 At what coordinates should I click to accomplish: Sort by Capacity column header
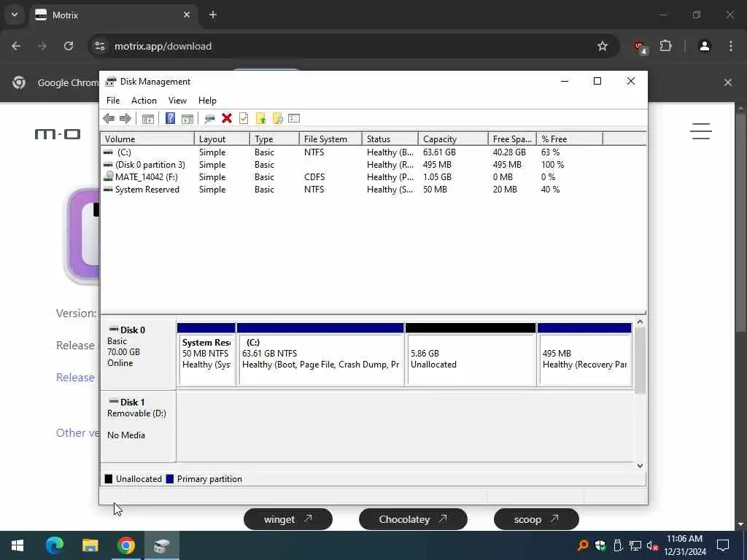(453, 139)
